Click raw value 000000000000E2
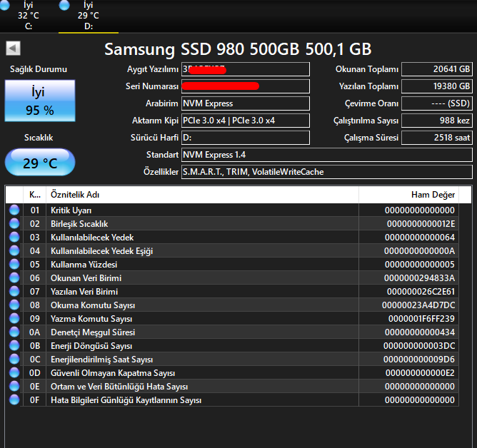 coord(420,373)
